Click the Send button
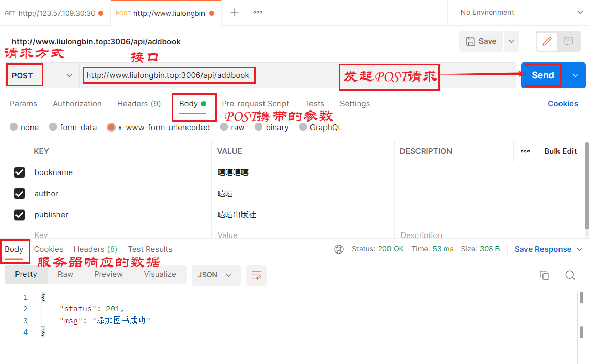Screen dimensions: 590x364 (x=542, y=75)
